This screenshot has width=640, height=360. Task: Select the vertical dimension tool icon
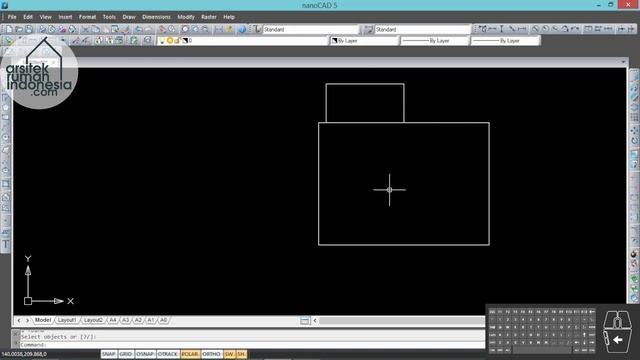click(502, 29)
